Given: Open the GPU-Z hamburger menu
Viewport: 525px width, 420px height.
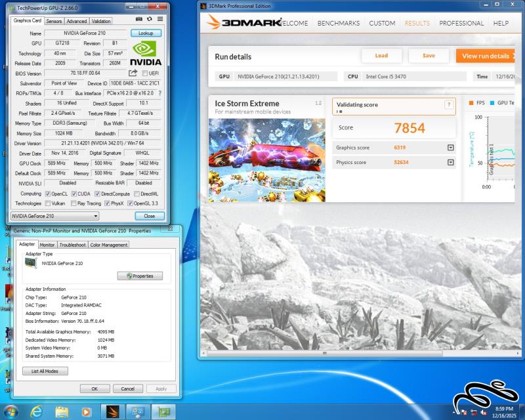Looking at the screenshot, I should pyautogui.click(x=159, y=20).
